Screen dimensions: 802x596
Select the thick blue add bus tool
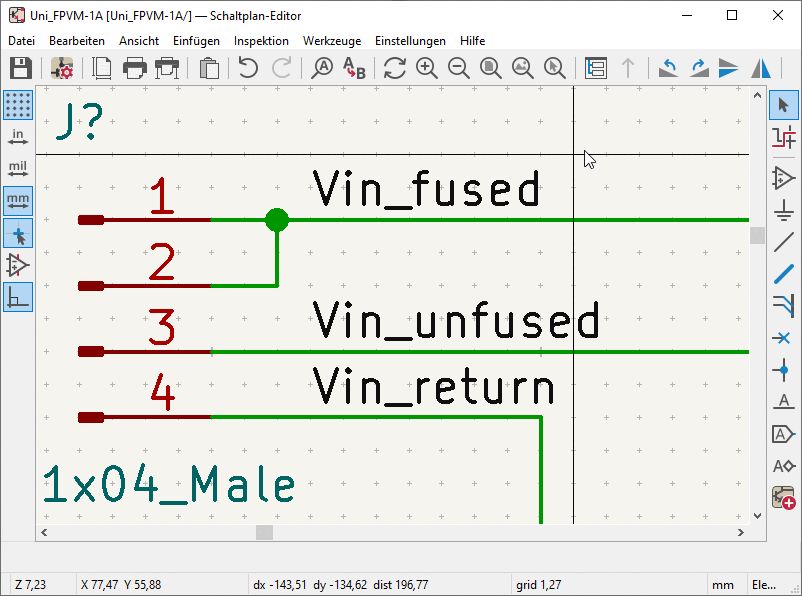pos(784,274)
